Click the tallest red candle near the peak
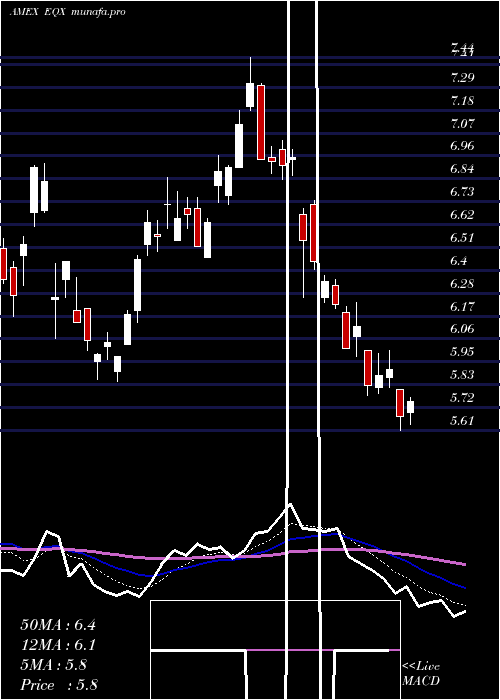The image size is (500, 700). tap(261, 122)
